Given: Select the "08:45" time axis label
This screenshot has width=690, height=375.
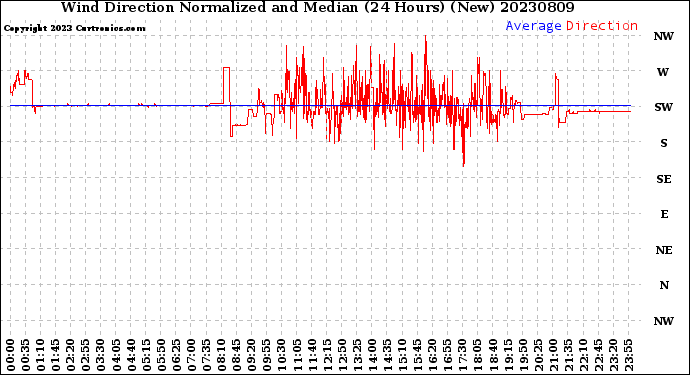Looking at the screenshot, I should (236, 355).
